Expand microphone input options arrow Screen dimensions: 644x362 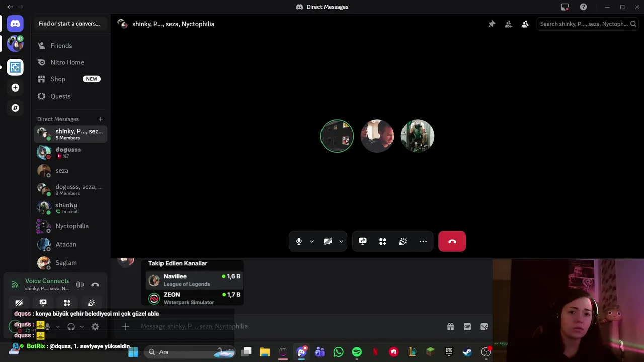[312, 242]
